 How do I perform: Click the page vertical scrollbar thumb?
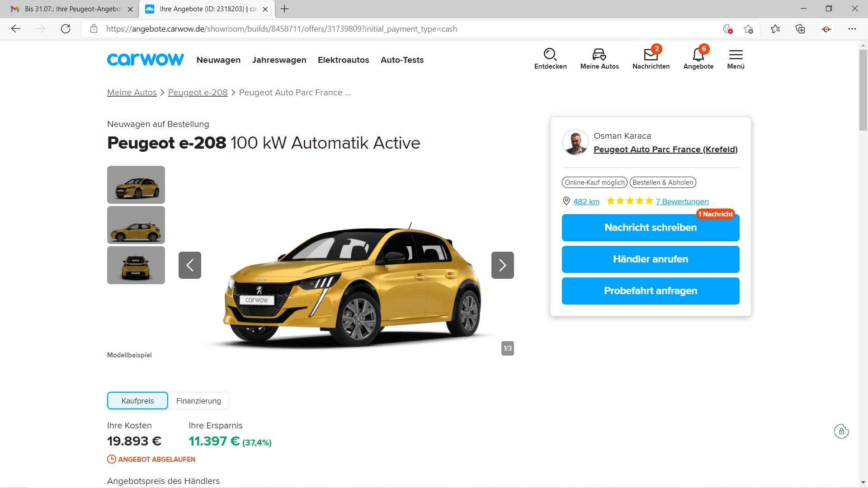[x=863, y=90]
